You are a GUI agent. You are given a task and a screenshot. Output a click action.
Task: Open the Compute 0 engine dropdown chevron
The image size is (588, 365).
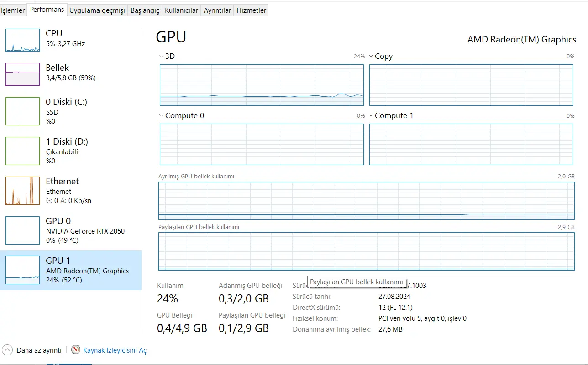(162, 115)
